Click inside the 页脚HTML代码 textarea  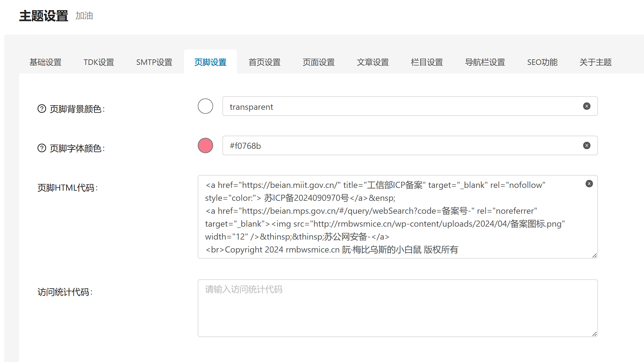tap(398, 217)
